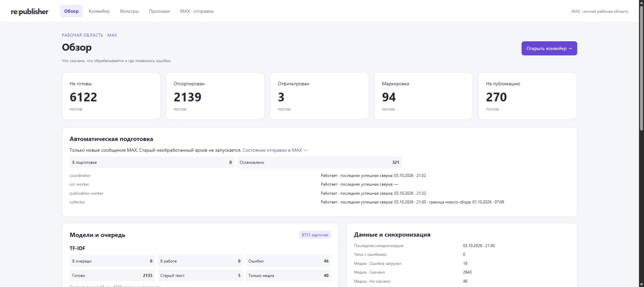
Task: Select the Только медиа cell
Action: tap(288, 275)
